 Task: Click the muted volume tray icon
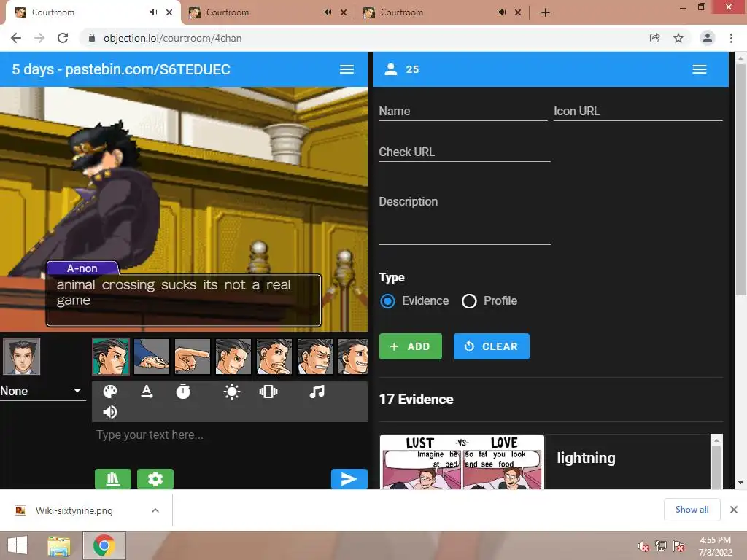coord(643,546)
